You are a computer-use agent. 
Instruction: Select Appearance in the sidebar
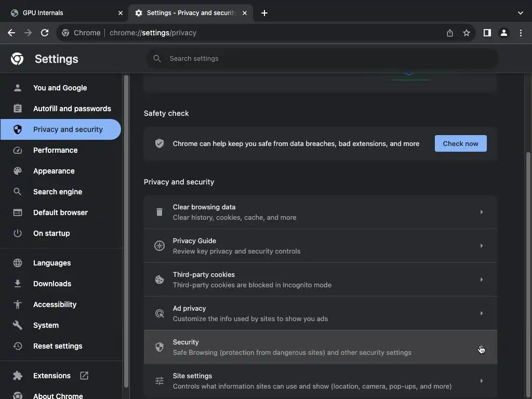[x=54, y=171]
